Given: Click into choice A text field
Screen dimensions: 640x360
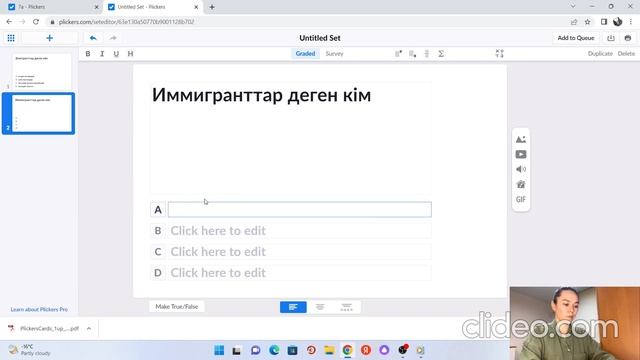Looking at the screenshot, I should (300, 209).
